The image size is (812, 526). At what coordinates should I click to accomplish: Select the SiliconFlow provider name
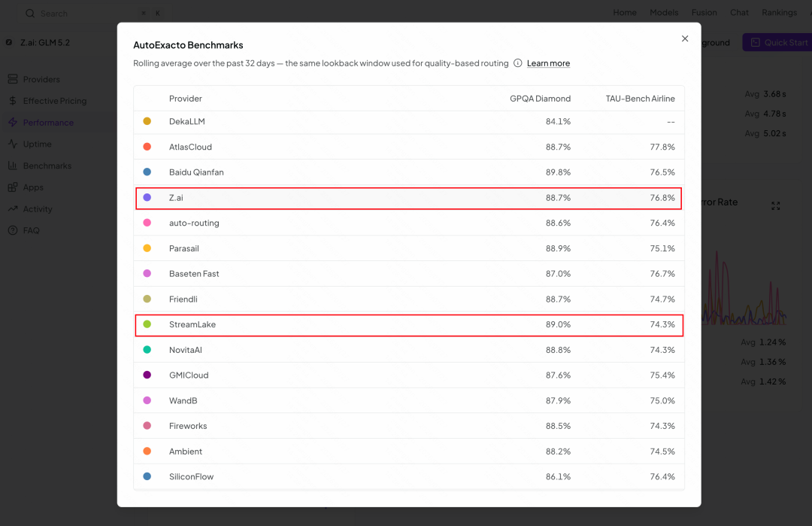[x=191, y=477]
